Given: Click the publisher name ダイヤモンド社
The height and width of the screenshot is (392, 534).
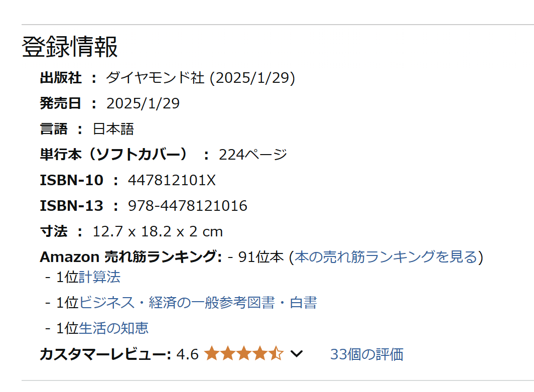Looking at the screenshot, I should click(x=155, y=78).
